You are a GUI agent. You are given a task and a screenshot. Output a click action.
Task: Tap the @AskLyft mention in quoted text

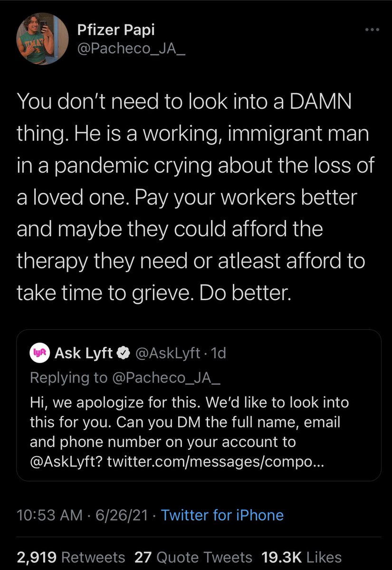click(67, 461)
